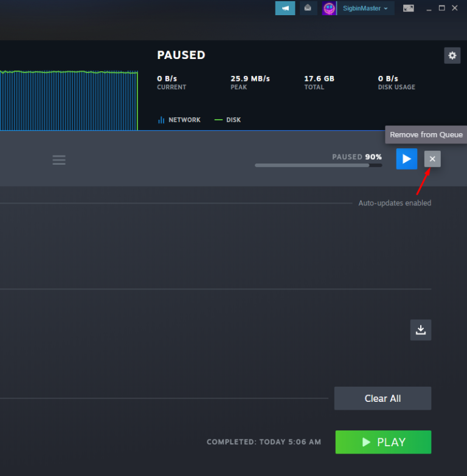Maximize the Steam window

442,8
